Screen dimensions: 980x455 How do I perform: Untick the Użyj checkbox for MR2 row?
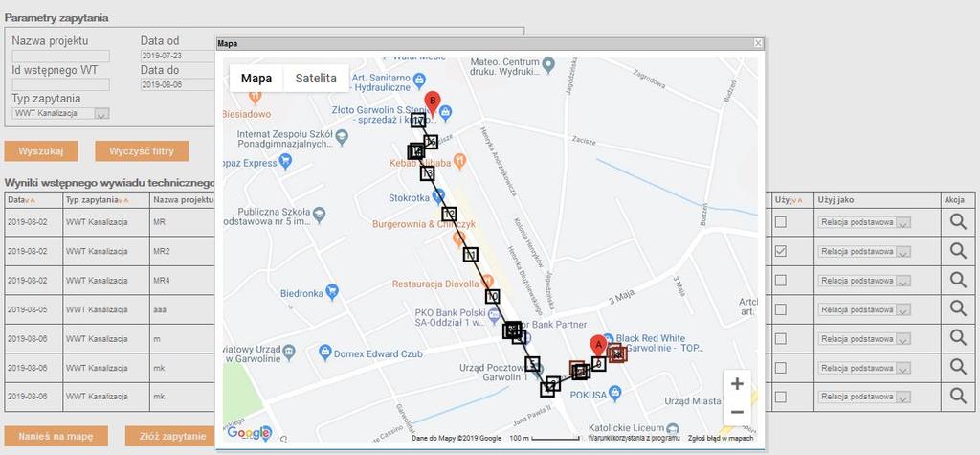(781, 251)
